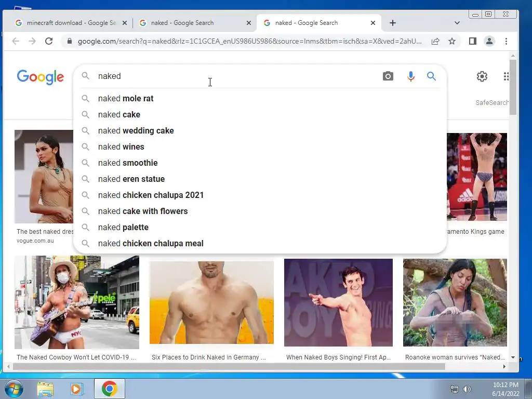Open Windows Media Player taskbar icon
The width and height of the screenshot is (532, 399).
tap(77, 389)
